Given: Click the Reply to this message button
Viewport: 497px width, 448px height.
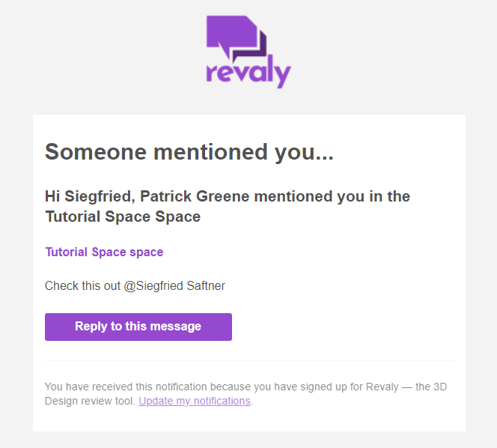Looking at the screenshot, I should [138, 327].
